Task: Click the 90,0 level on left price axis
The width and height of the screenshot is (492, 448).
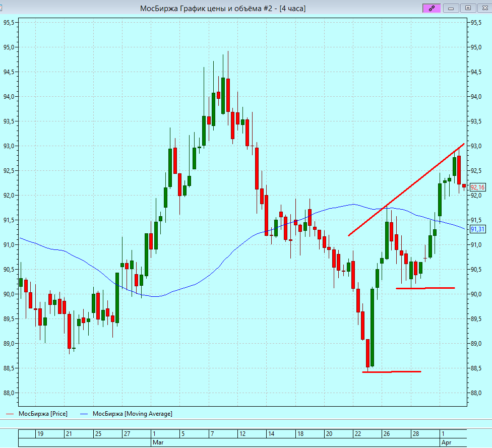Action: tap(9, 294)
